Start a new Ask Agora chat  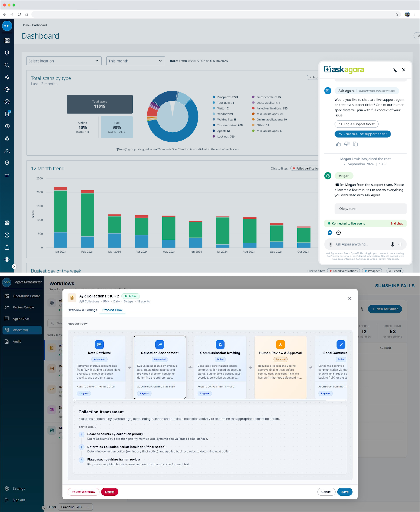(330, 233)
